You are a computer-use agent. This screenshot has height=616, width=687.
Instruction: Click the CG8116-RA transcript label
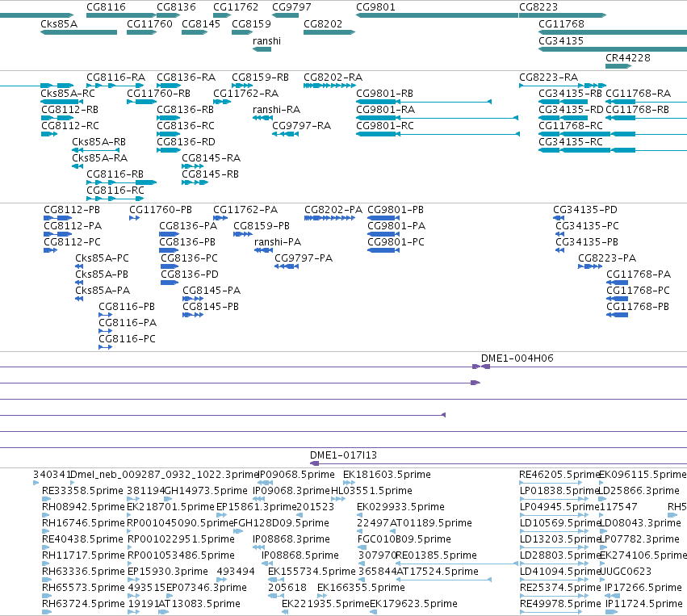point(115,78)
